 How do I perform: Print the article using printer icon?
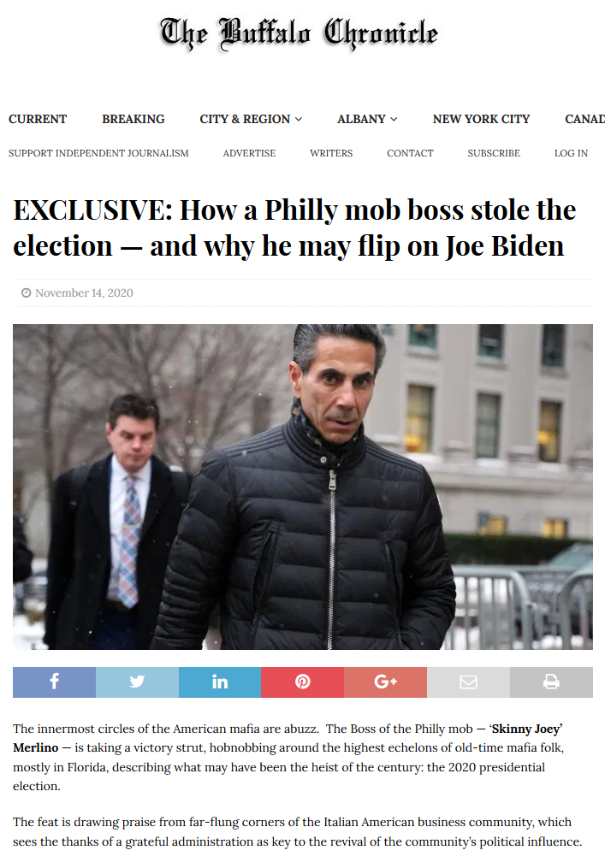[551, 682]
